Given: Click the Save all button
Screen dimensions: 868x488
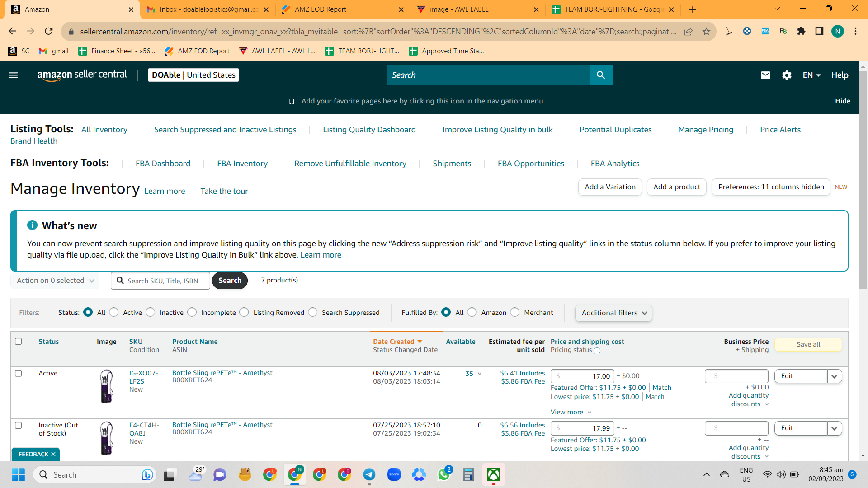Looking at the screenshot, I should 808,344.
